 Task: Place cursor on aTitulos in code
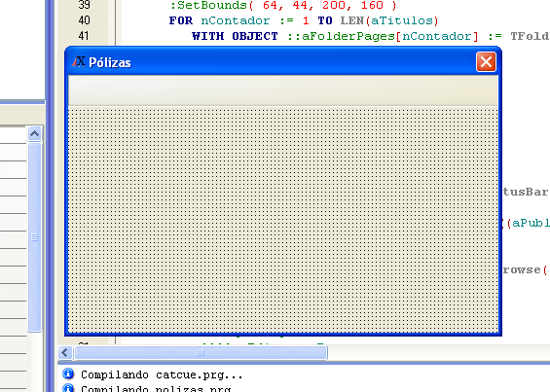pyautogui.click(x=402, y=20)
